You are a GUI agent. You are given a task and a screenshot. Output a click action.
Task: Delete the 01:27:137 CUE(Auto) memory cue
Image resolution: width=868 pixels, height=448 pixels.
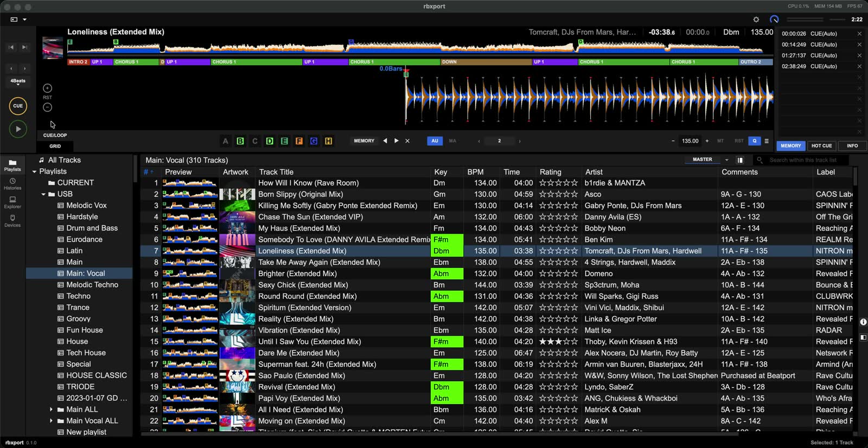coord(859,55)
